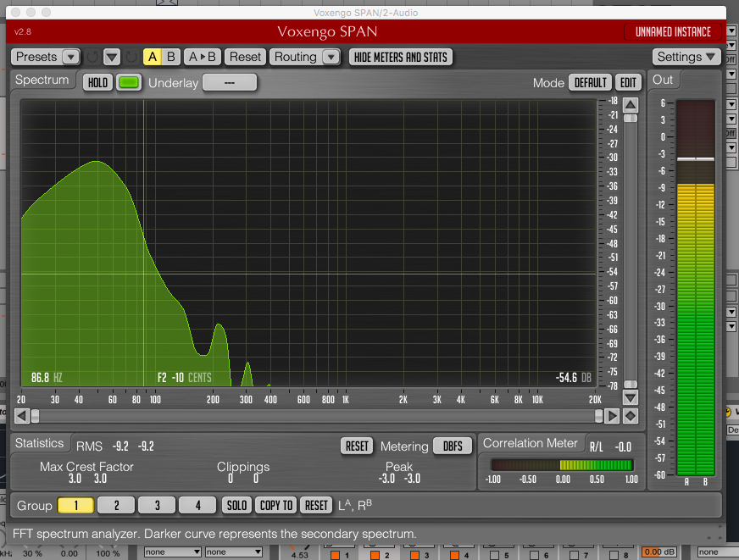Switch to state B

pos(170,57)
